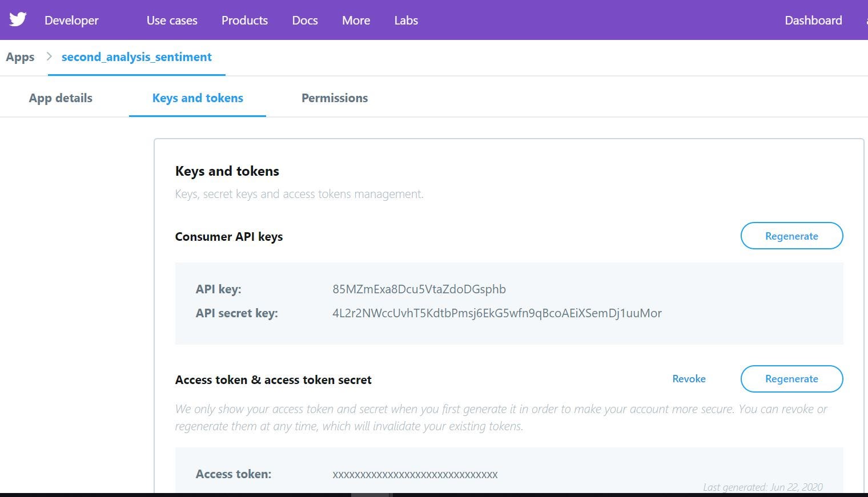
Task: Switch to the App details tab
Action: pos(60,98)
